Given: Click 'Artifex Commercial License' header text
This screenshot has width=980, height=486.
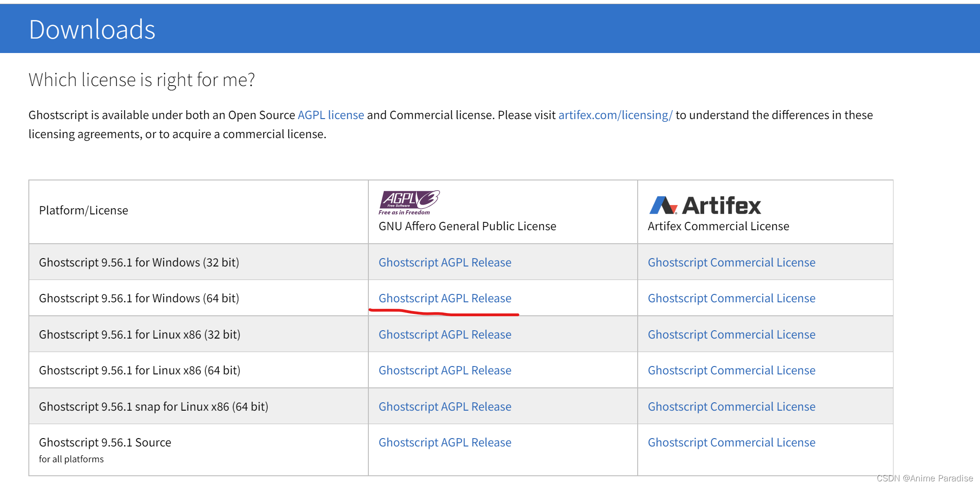Looking at the screenshot, I should (719, 226).
